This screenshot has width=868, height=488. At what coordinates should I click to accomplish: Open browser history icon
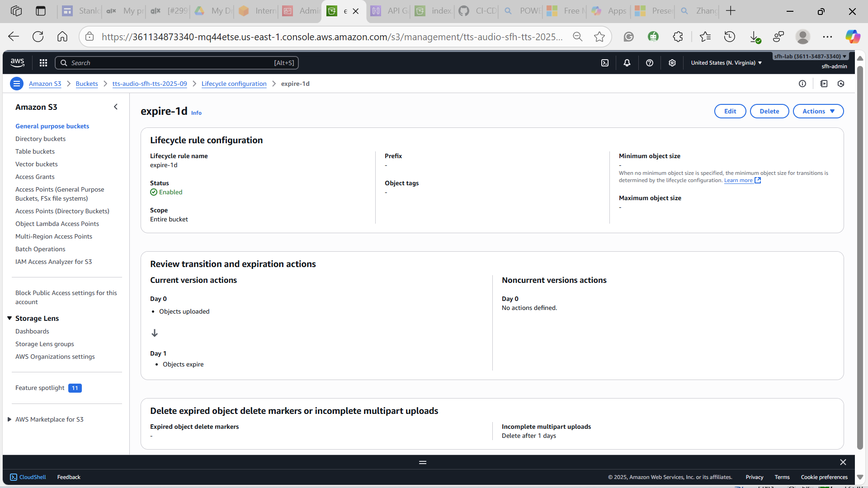point(730,37)
